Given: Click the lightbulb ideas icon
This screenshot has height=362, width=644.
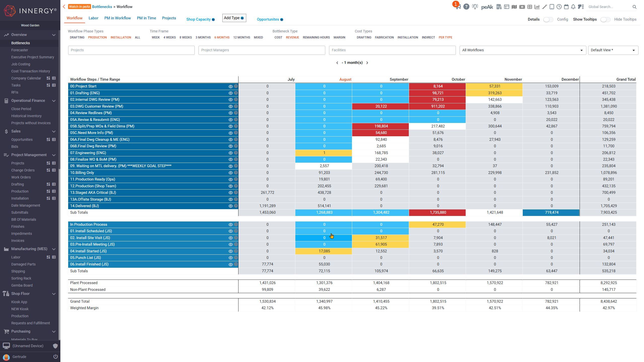Looking at the screenshot, I should (475, 7).
